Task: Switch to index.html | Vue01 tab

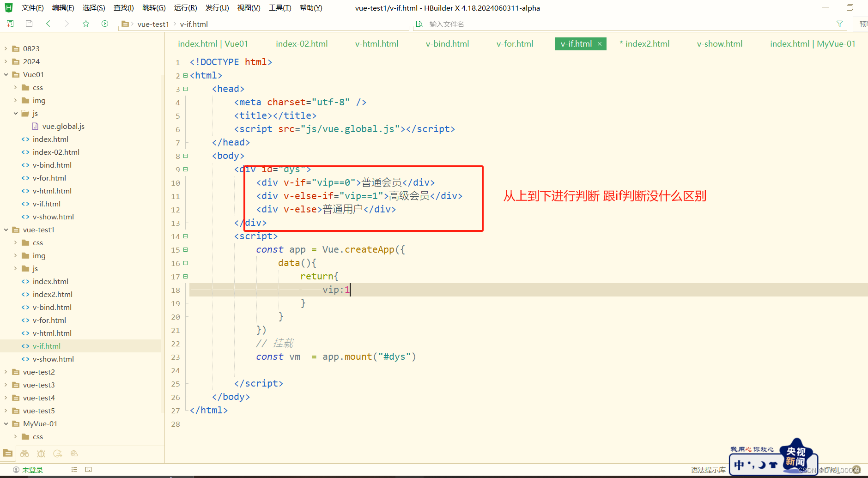Action: tap(213, 44)
